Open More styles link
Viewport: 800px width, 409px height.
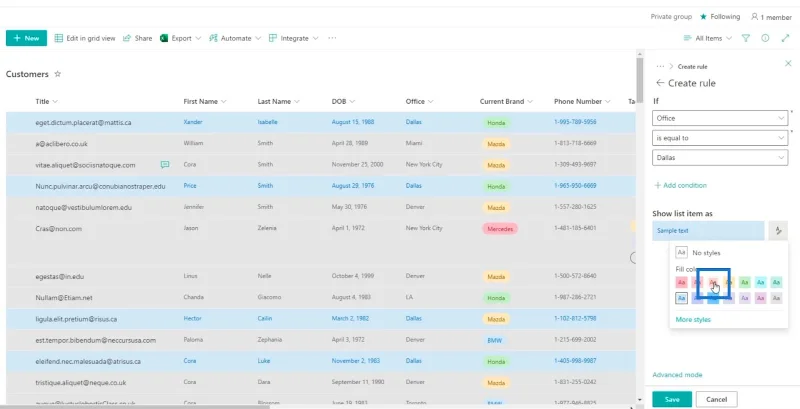[693, 320]
